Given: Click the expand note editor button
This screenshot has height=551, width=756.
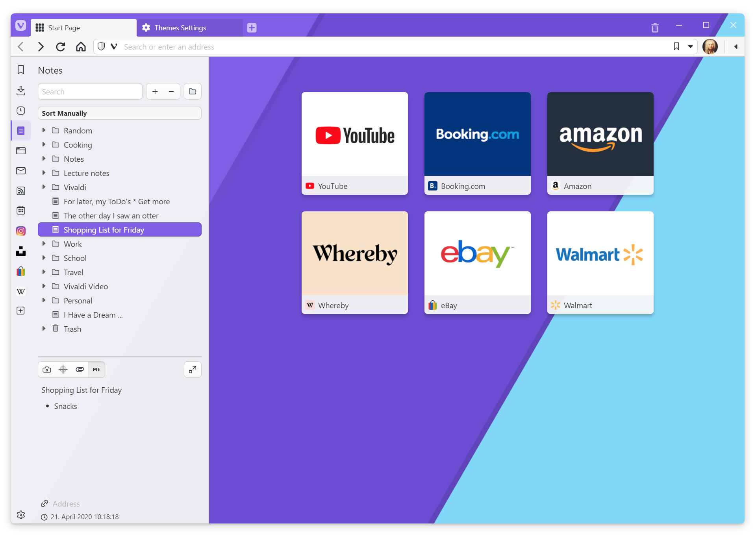Looking at the screenshot, I should tap(191, 369).
